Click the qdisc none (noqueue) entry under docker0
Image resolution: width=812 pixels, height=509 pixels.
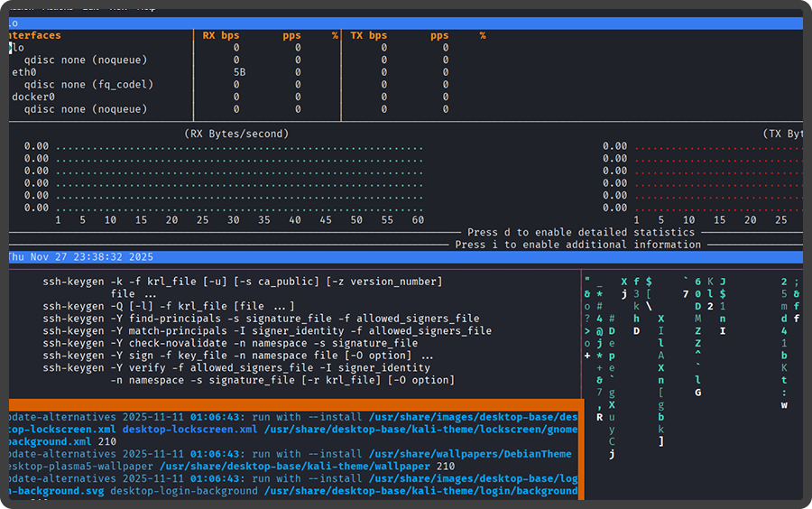point(85,109)
